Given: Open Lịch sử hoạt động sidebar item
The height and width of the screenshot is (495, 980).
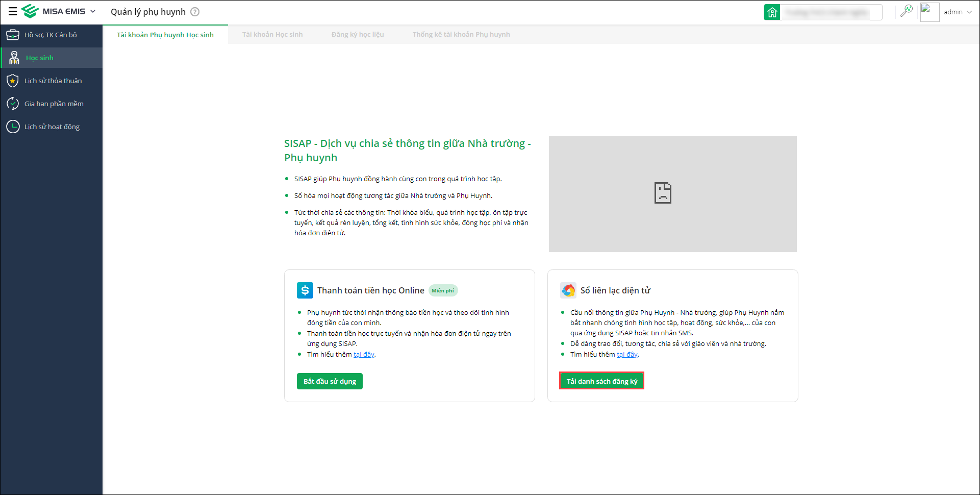Looking at the screenshot, I should tap(52, 127).
